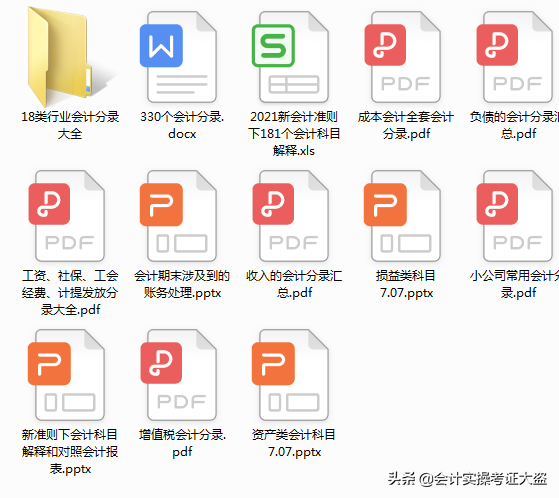Select the 损益类科目7.07.pptx icon

[402, 216]
